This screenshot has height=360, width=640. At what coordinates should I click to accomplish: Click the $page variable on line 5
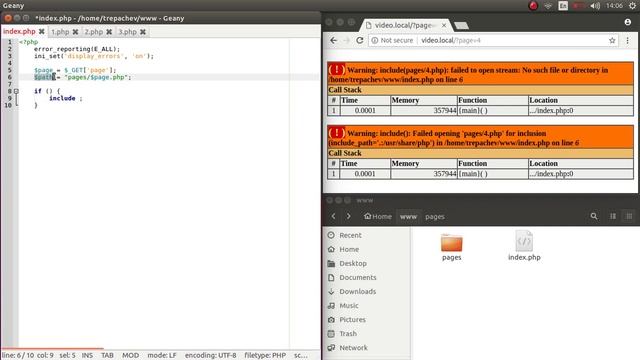point(44,70)
